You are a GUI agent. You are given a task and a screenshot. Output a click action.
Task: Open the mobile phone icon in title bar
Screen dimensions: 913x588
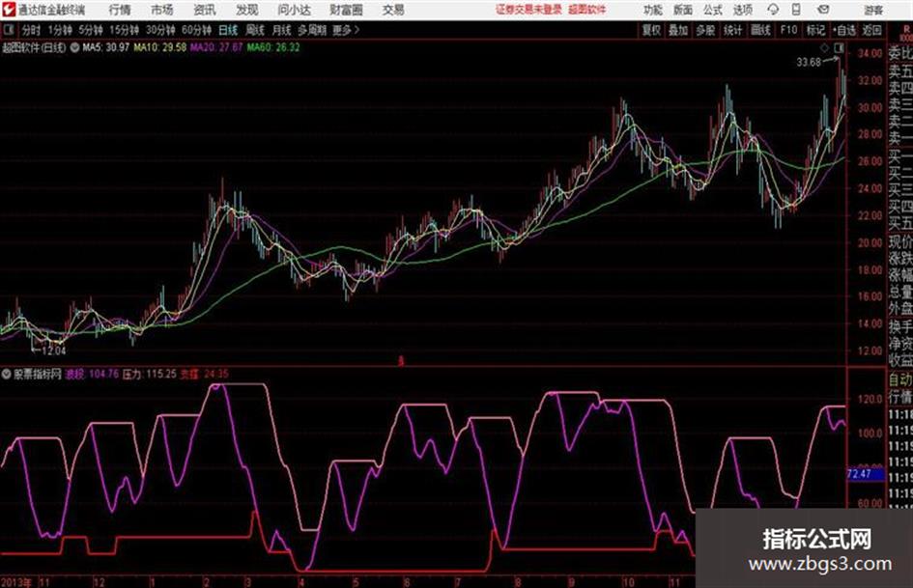[x=796, y=10]
